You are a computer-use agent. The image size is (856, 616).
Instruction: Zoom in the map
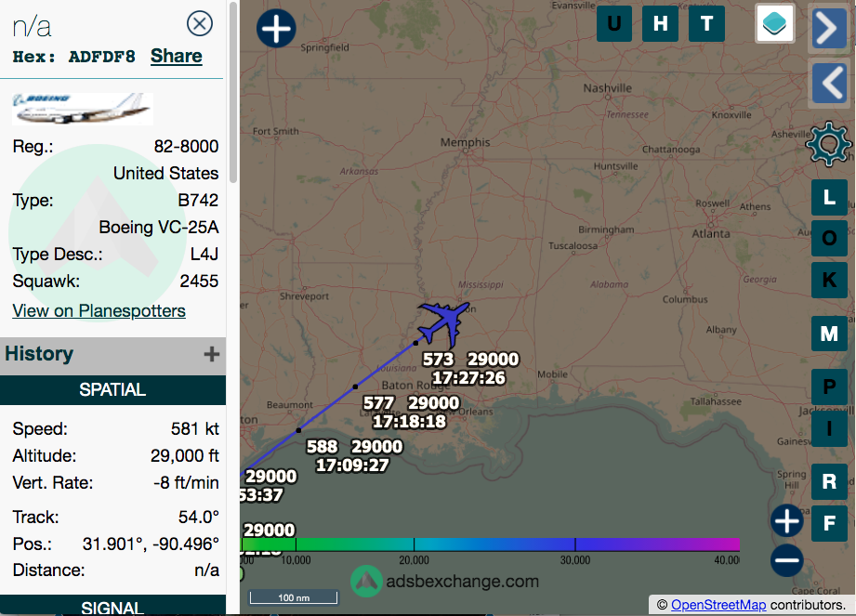(786, 520)
